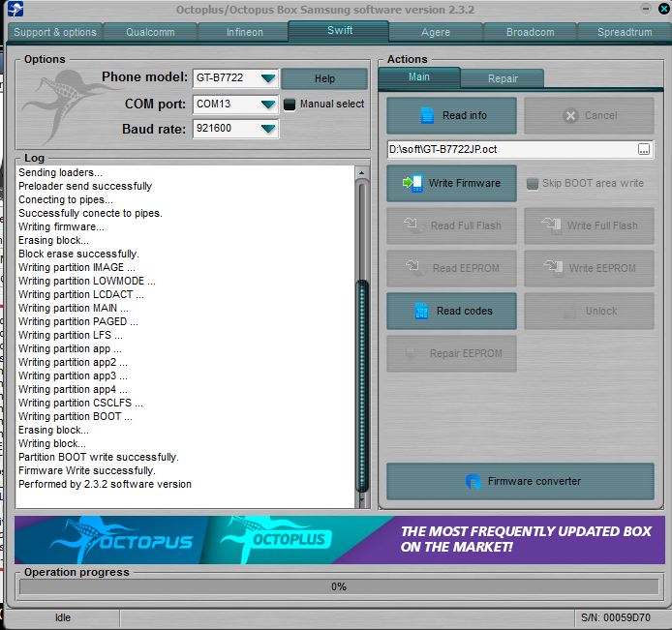Click the Read EEPROM button
This screenshot has width=672, height=630.
[451, 268]
